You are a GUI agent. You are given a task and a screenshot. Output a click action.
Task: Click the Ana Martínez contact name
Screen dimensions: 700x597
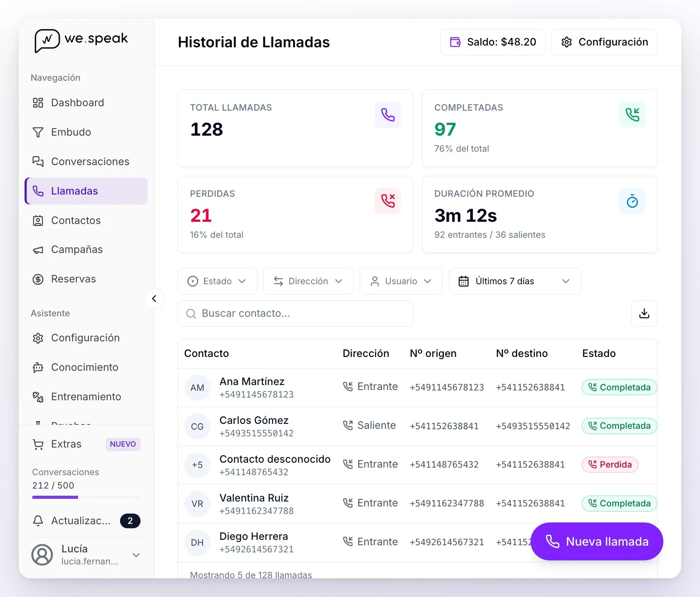coord(252,382)
